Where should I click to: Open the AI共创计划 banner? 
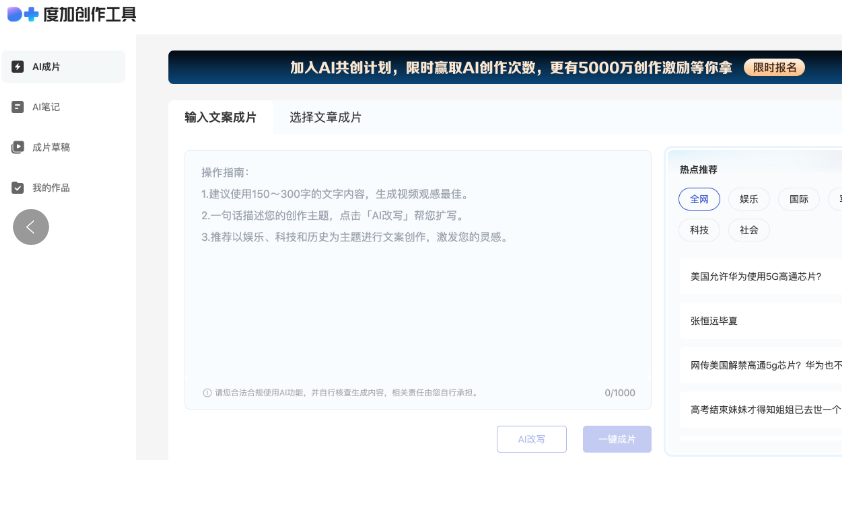click(505, 67)
